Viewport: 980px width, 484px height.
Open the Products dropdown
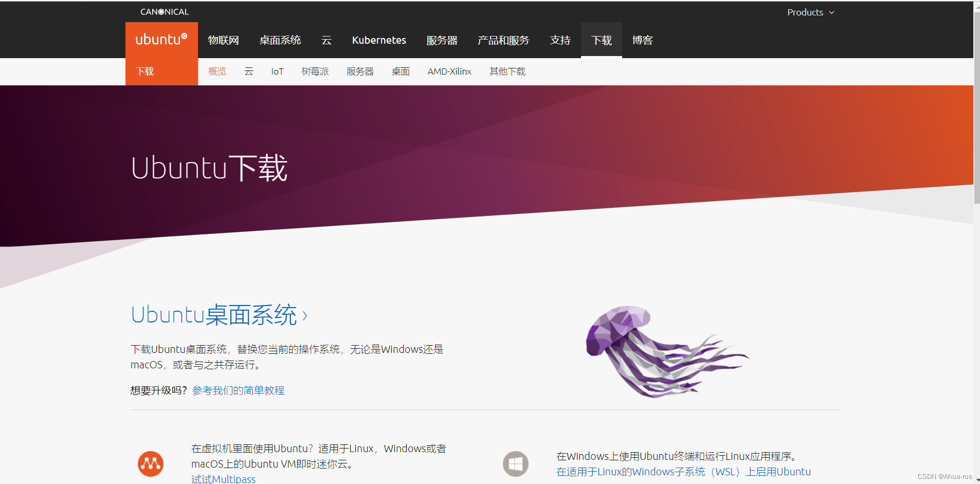(x=805, y=12)
